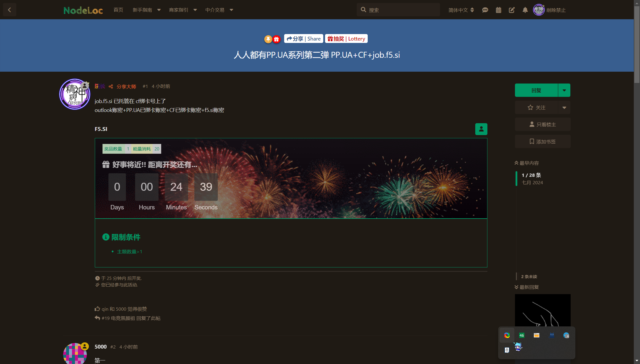
Task: Toggle 关注 follow on this topic
Action: 536,108
